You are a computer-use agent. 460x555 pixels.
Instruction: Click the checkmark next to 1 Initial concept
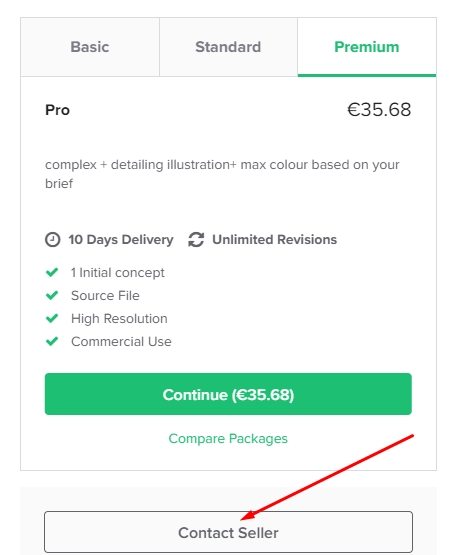(x=52, y=273)
